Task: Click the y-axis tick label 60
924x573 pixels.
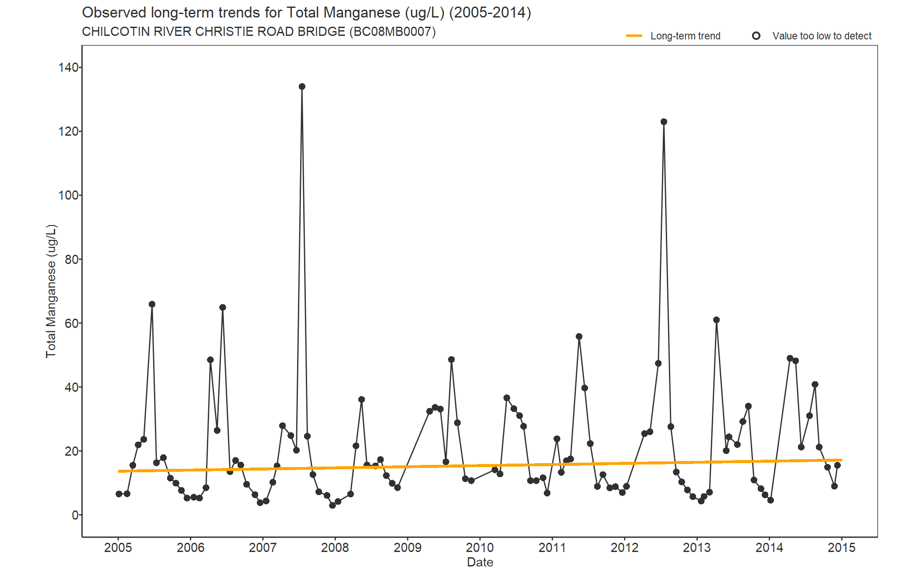Action: (72, 323)
